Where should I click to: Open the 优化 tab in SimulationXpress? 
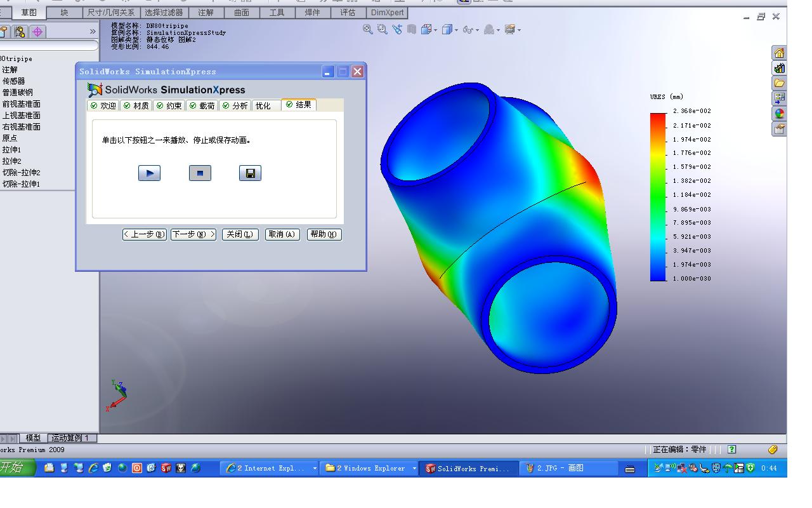click(x=265, y=106)
